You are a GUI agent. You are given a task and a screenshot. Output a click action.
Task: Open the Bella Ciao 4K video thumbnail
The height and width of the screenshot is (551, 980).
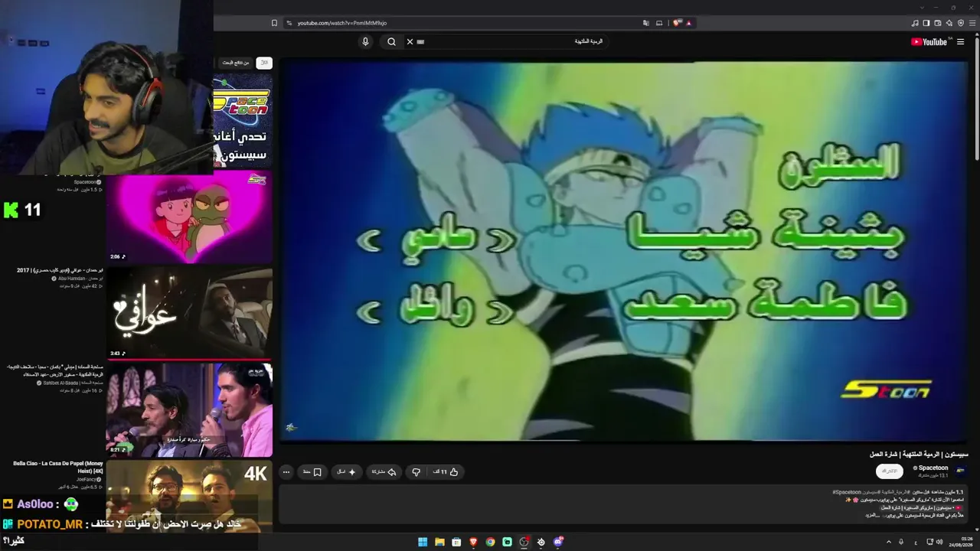[x=189, y=496]
